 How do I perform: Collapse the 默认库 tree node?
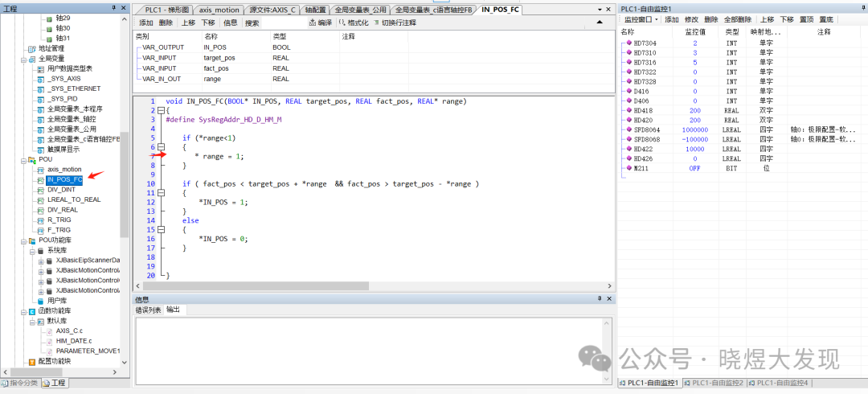click(32, 321)
